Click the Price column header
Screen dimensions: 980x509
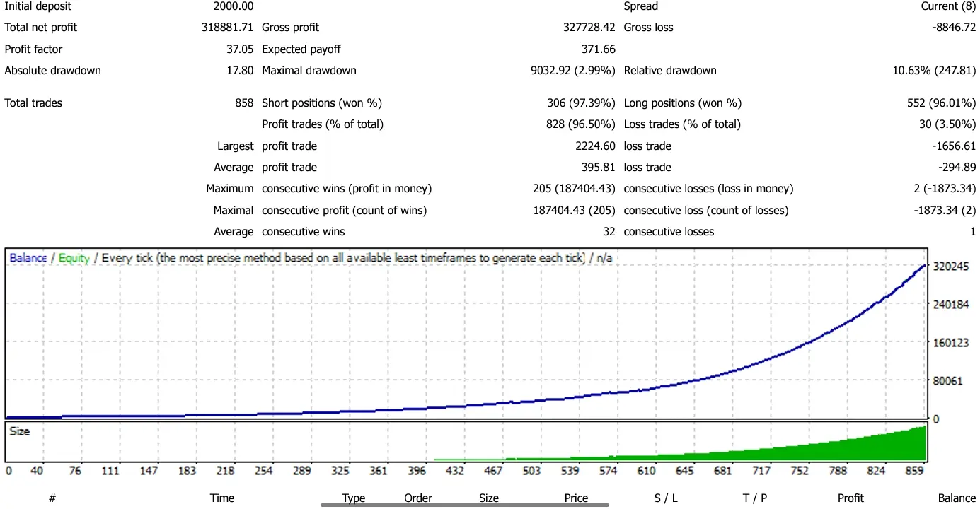pos(576,498)
